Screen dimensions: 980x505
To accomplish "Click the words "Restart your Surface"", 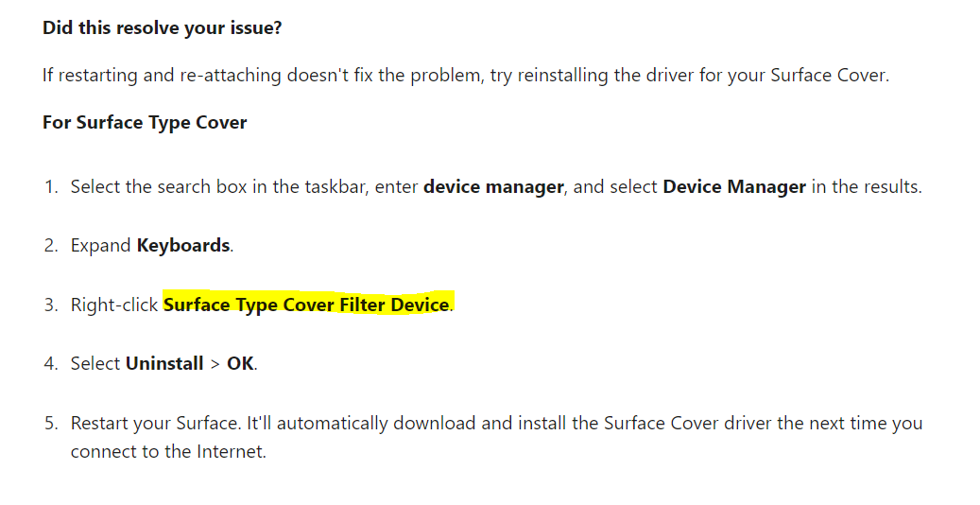I will point(154,424).
